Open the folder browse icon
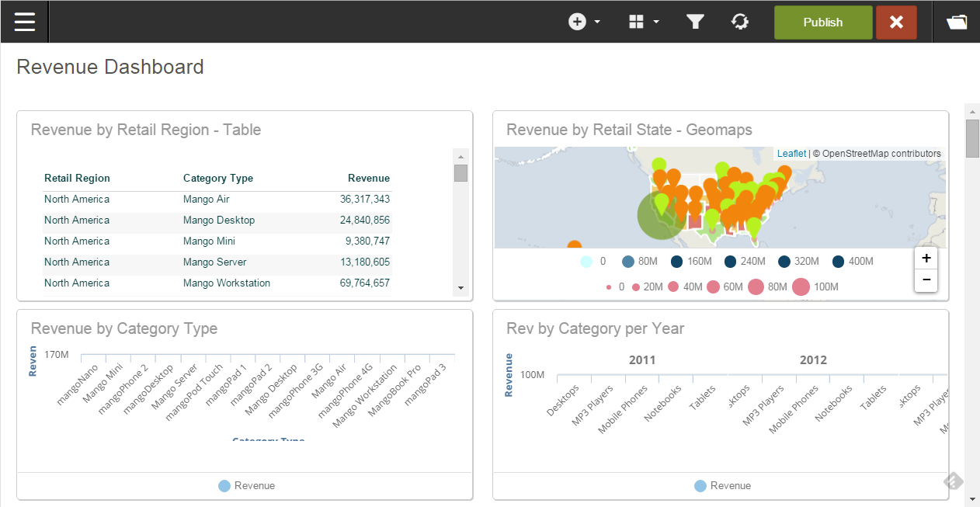The width and height of the screenshot is (980, 507). (x=957, y=22)
